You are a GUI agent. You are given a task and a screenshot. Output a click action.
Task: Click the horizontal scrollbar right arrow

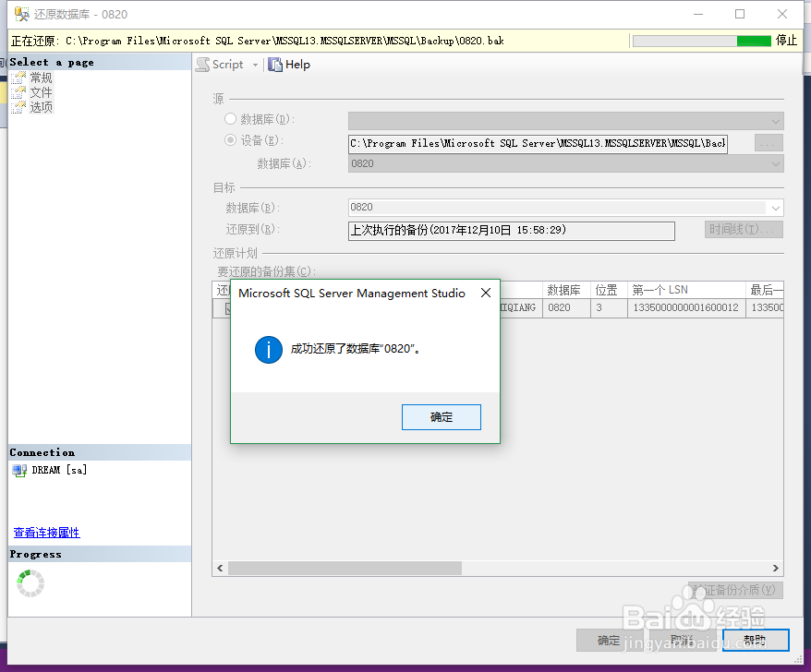click(775, 568)
